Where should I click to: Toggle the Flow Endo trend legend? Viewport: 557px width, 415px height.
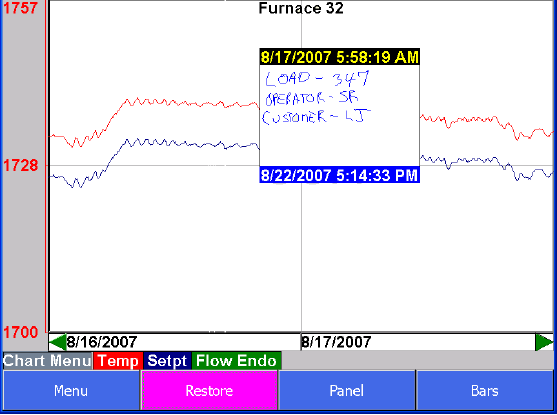(236, 361)
